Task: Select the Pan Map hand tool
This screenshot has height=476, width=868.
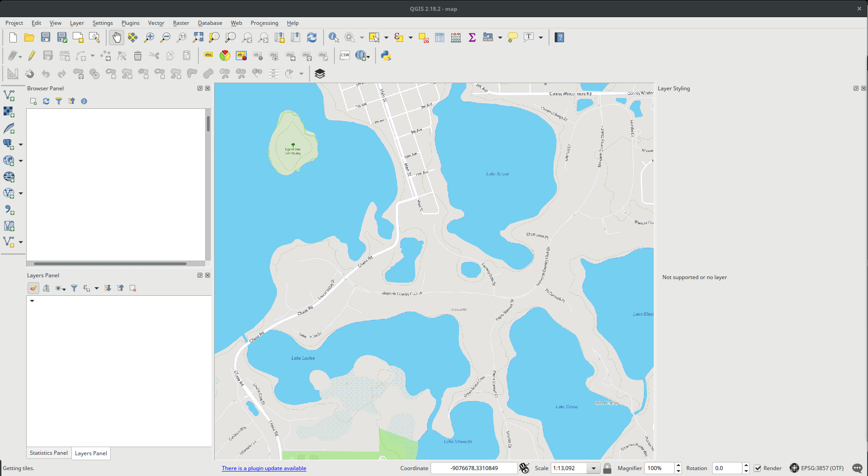Action: (x=116, y=37)
